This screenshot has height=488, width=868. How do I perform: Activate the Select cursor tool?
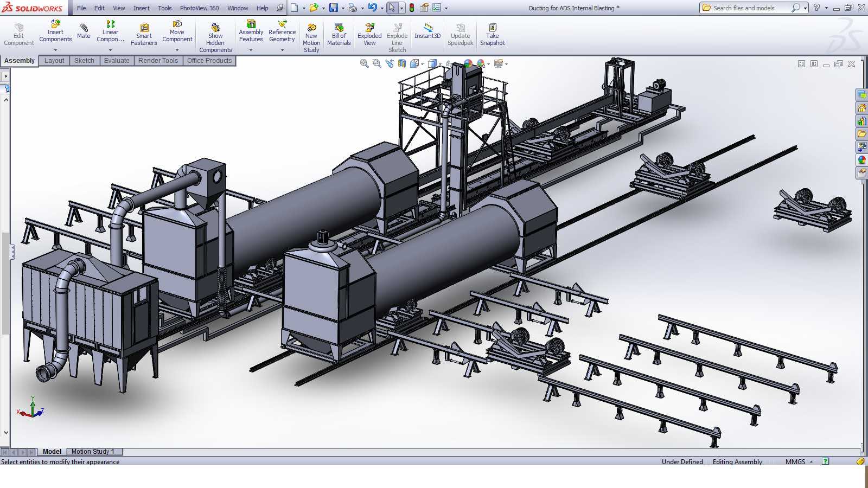click(x=392, y=8)
